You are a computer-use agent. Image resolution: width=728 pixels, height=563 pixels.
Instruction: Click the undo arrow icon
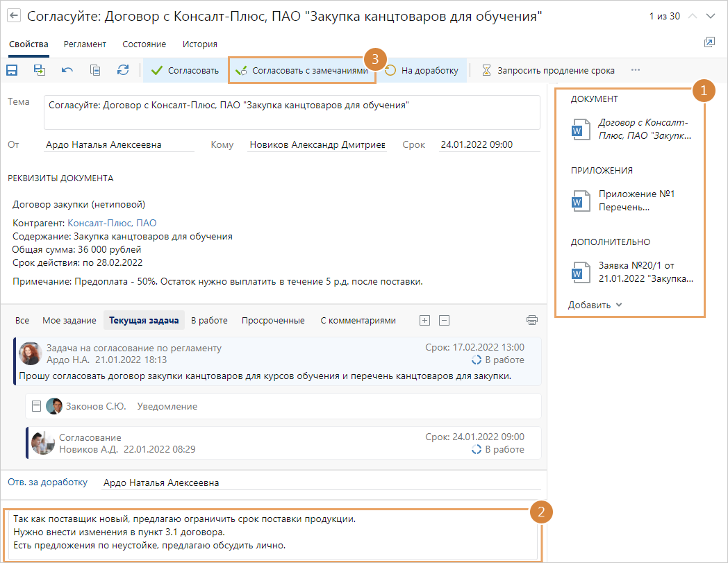pyautogui.click(x=67, y=70)
